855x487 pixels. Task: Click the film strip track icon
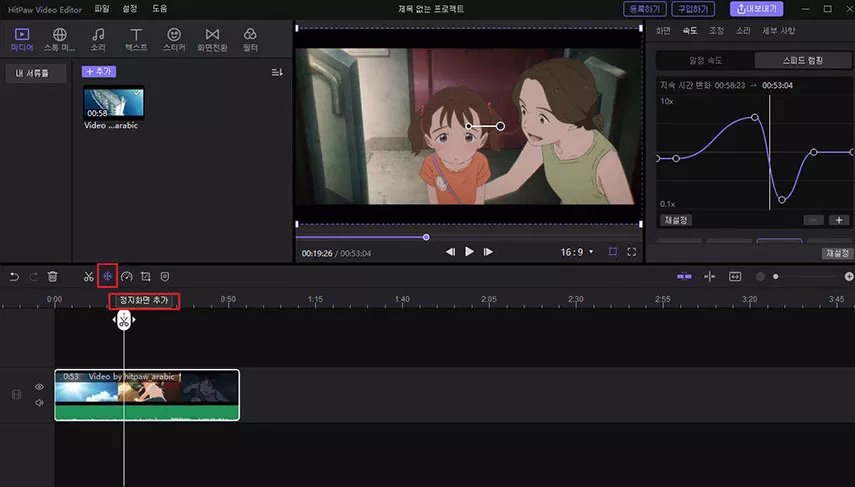[x=16, y=394]
